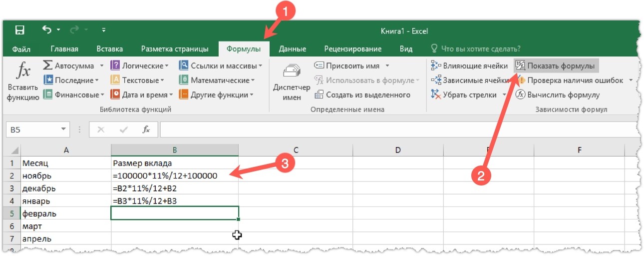Click Присвоить имя button
Screen dimensions: 644x256
[346, 65]
